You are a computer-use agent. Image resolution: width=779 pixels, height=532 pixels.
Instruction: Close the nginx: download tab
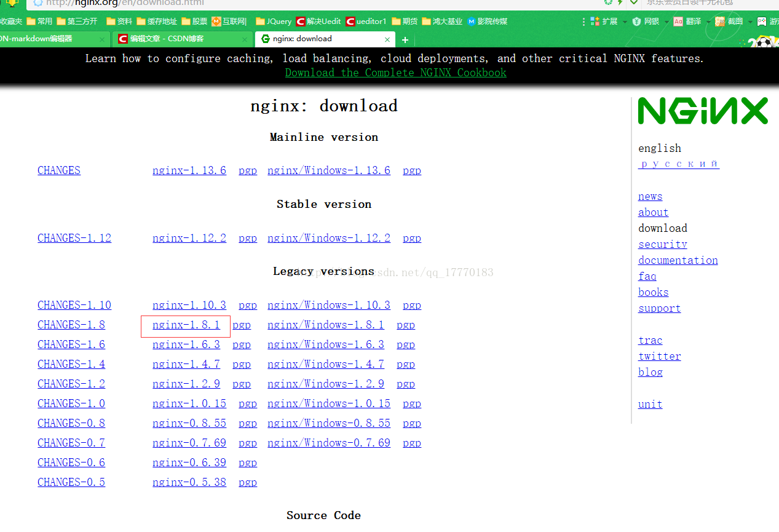[387, 39]
